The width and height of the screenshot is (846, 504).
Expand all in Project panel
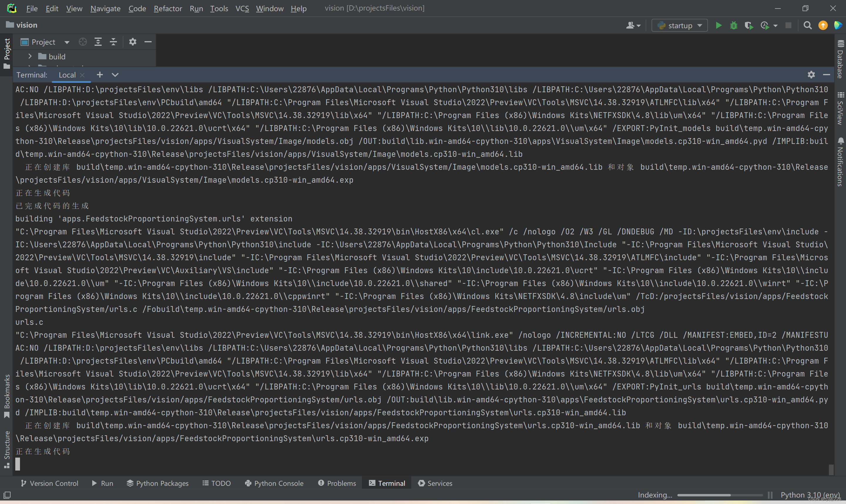98,42
